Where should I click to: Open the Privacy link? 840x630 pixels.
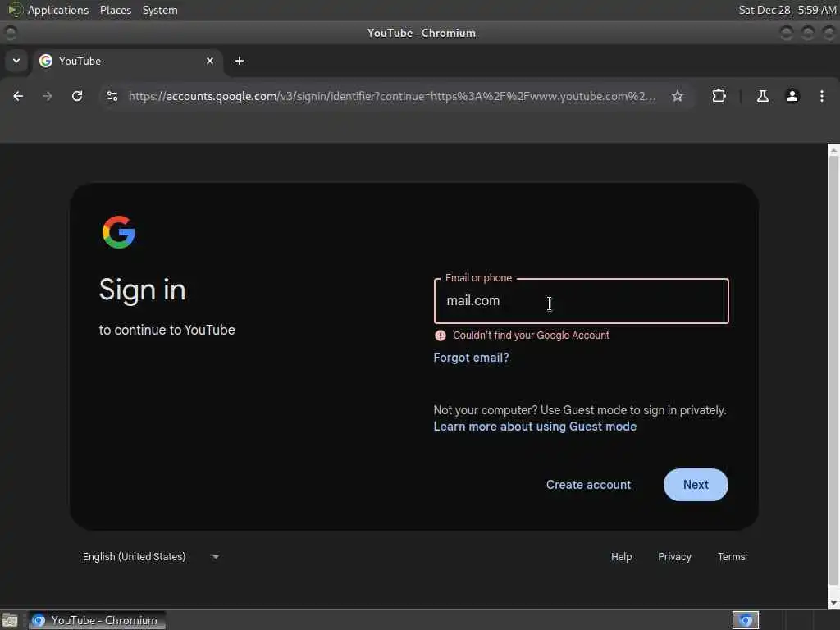coord(674,557)
